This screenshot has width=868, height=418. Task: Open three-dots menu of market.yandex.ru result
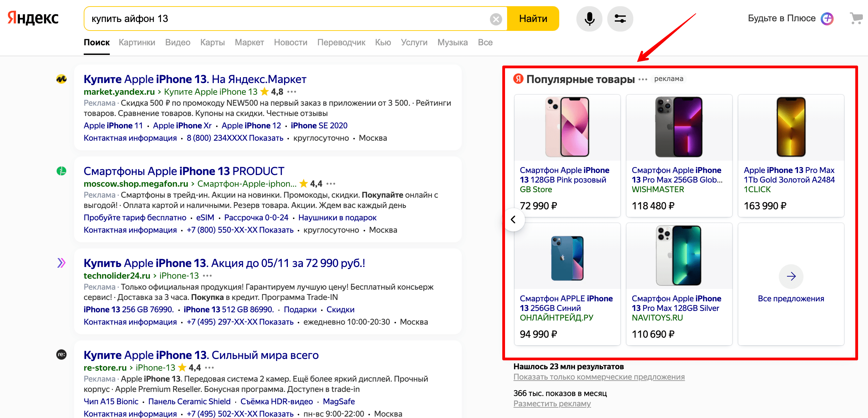(x=292, y=92)
